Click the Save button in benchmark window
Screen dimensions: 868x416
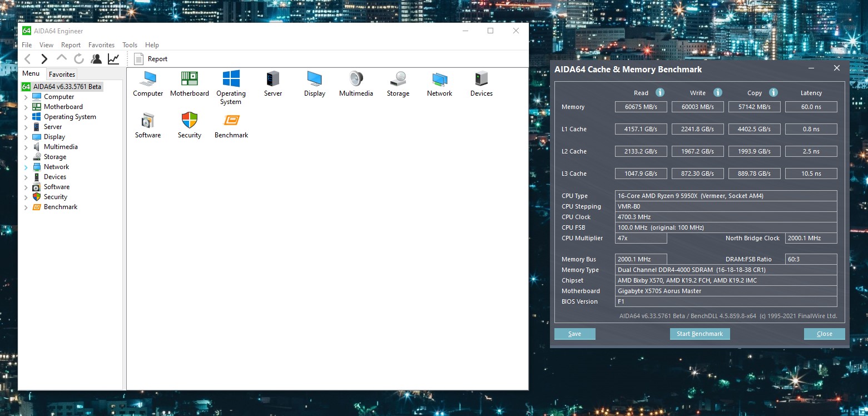[x=574, y=334]
